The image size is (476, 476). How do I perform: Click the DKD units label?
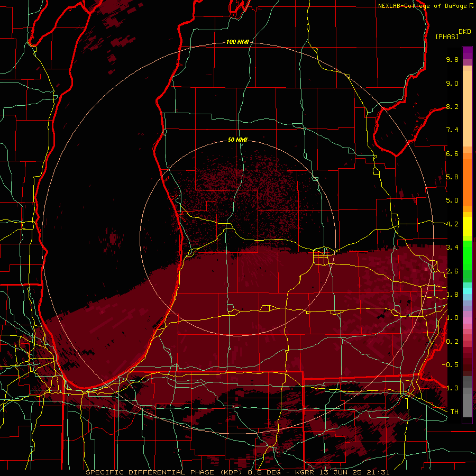pos(465,32)
